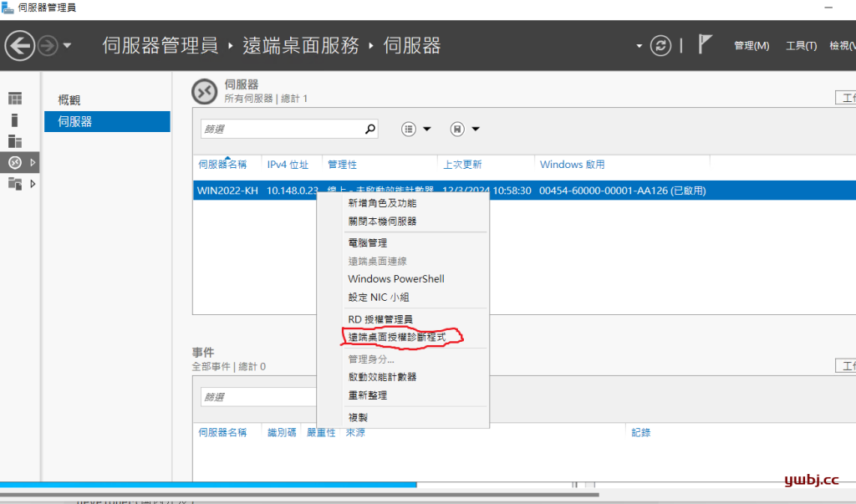Sort by 伺服器名稱 column in servers table
This screenshot has width=856, height=504.
(x=222, y=165)
